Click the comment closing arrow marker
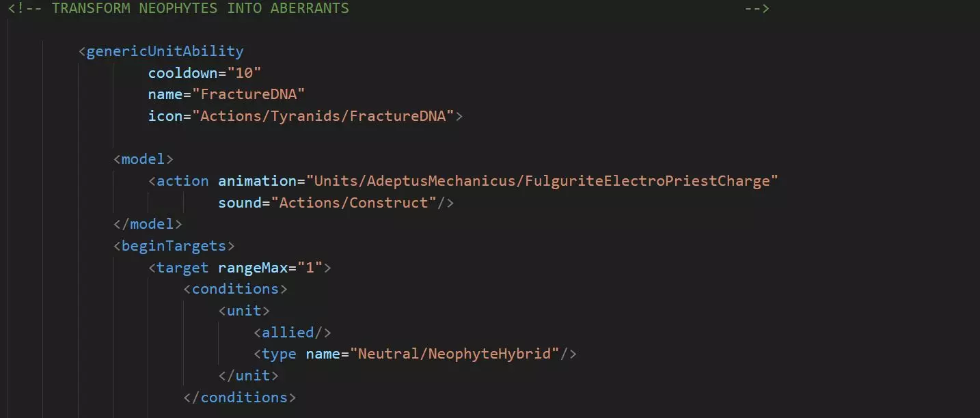This screenshot has height=418, width=980. point(757,8)
